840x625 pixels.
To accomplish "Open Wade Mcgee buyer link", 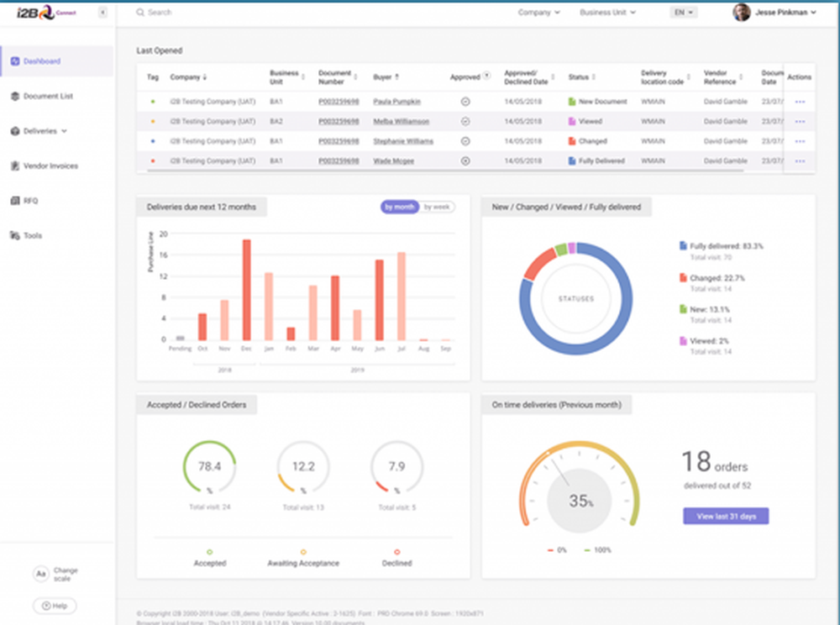I will pos(394,161).
